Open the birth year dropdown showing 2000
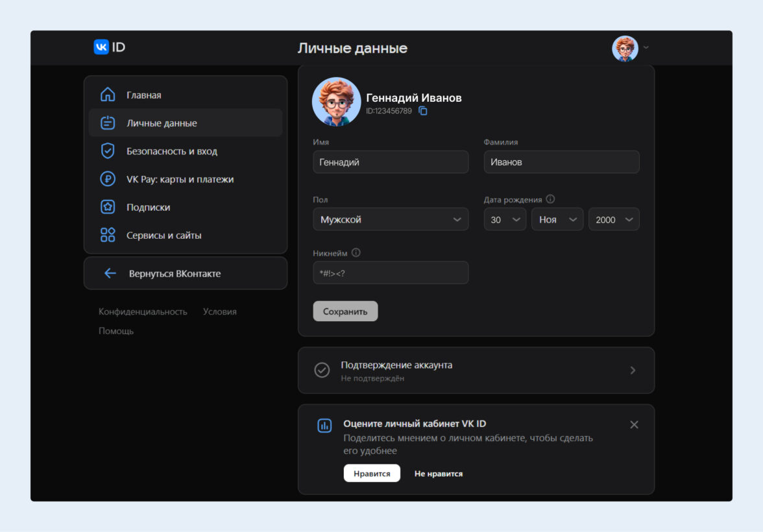Screen dimensions: 763x532 (613, 219)
